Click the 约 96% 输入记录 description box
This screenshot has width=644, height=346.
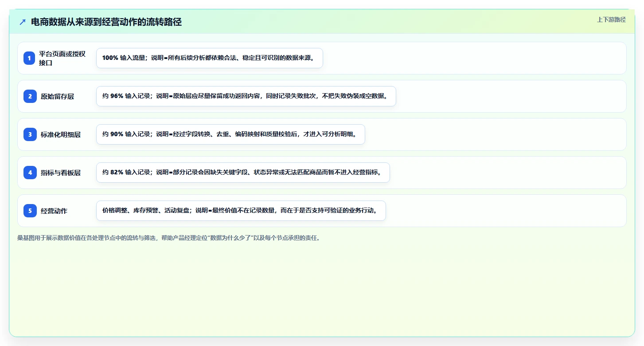[x=246, y=96]
